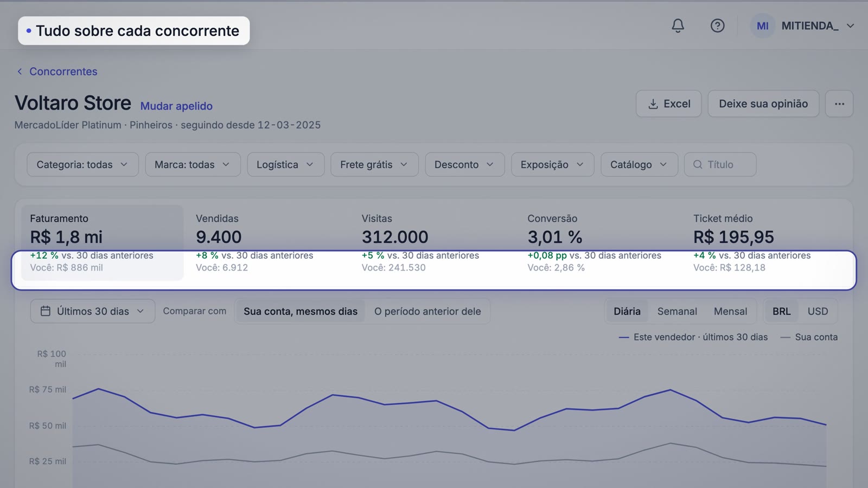Expand the Frete grátis filter
This screenshot has height=488, width=868.
(x=374, y=164)
